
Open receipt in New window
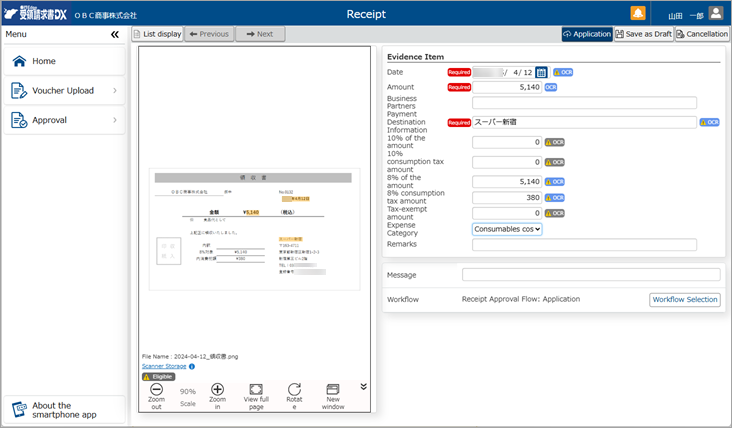(x=333, y=396)
